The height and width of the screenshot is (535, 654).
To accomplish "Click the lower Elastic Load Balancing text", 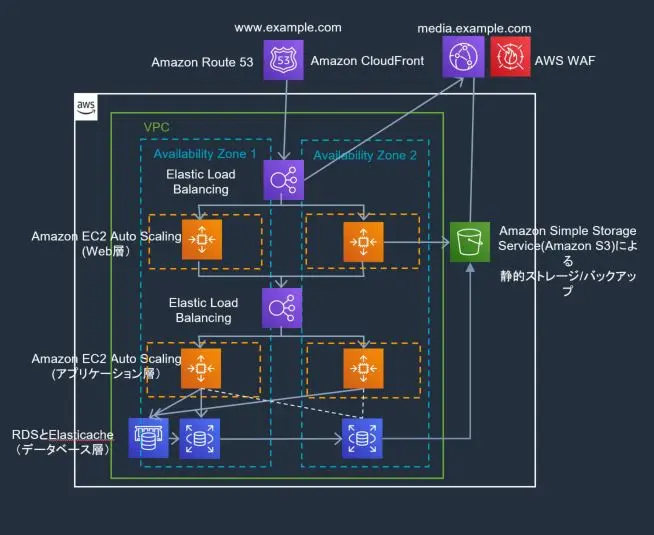I will coord(204,310).
